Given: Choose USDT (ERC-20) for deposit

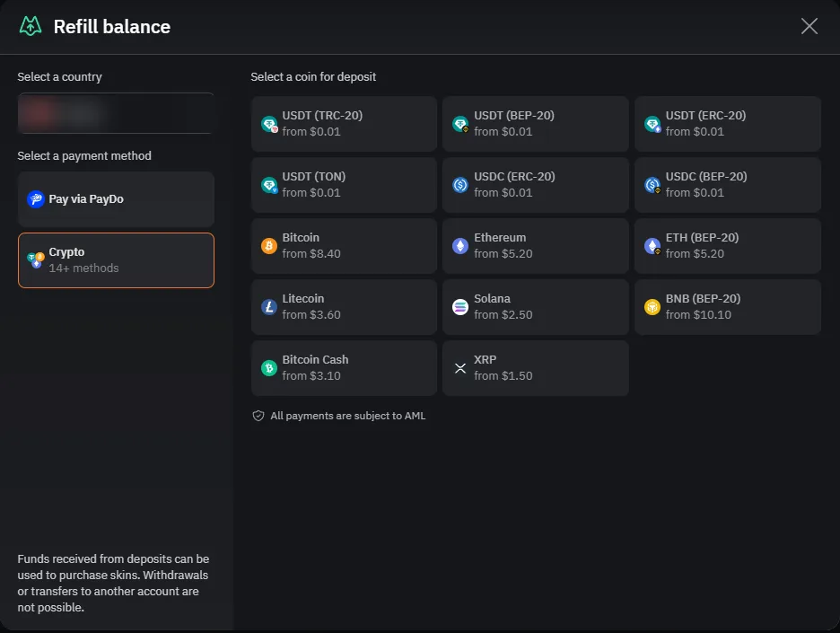Looking at the screenshot, I should pyautogui.click(x=728, y=124).
